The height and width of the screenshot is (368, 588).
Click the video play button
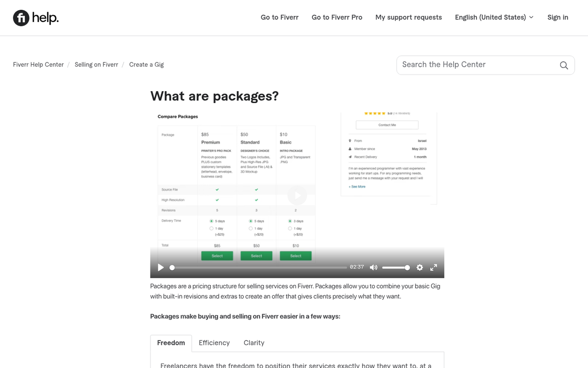pos(160,267)
